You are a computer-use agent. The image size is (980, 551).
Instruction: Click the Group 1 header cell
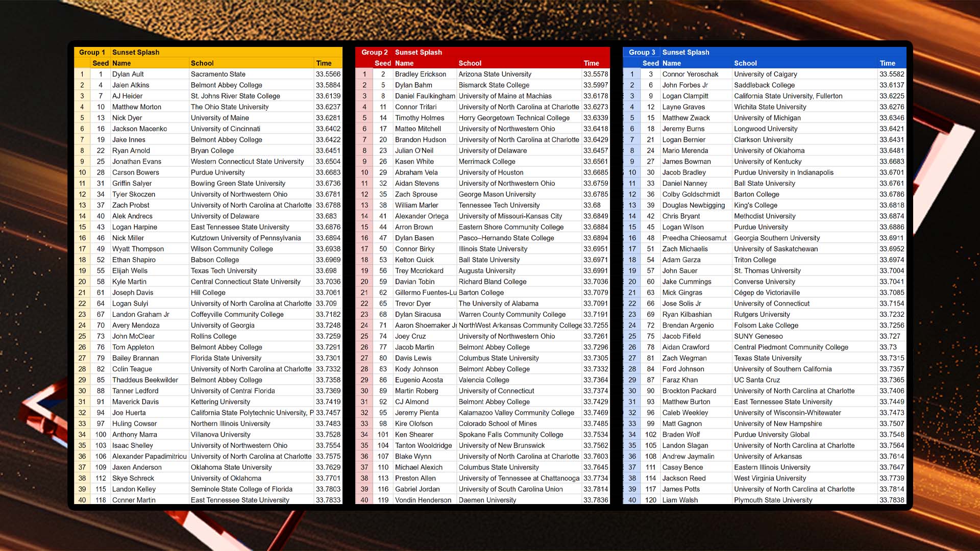click(x=92, y=52)
